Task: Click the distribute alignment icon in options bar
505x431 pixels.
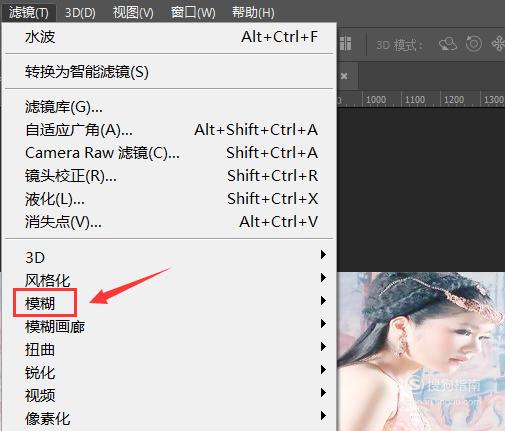Action: click(345, 43)
